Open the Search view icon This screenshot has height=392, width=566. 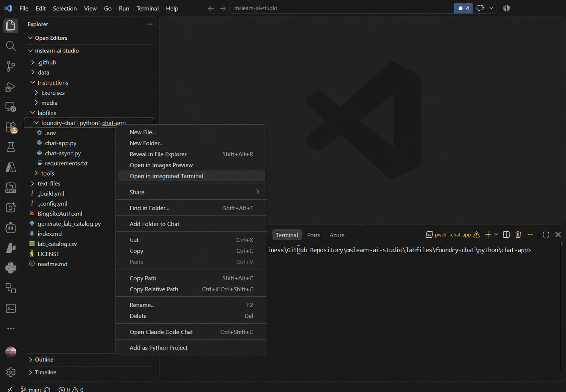click(x=11, y=46)
